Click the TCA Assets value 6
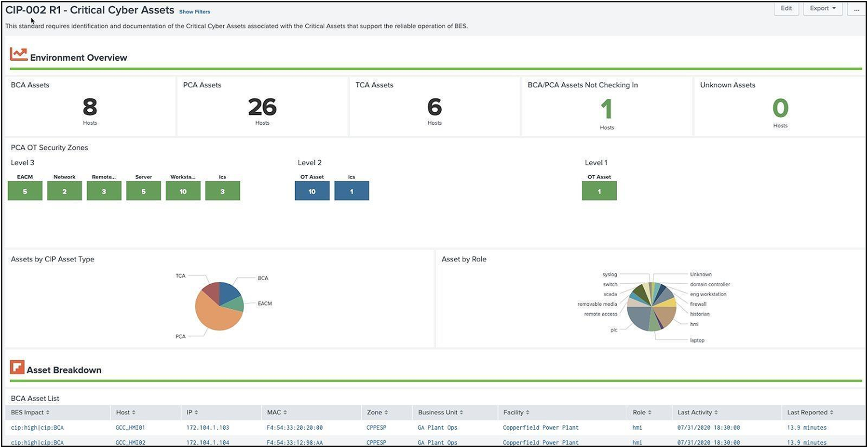 [x=434, y=107]
